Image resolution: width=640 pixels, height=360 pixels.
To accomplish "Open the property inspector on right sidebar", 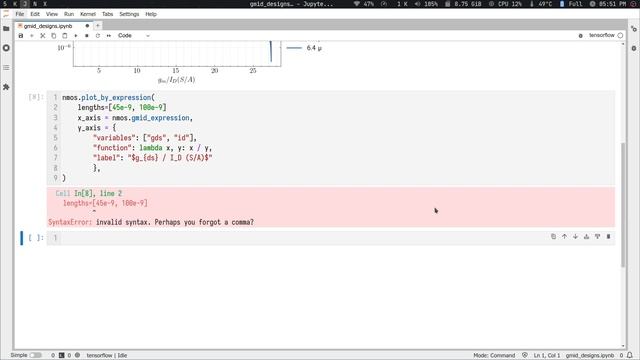I will [x=633, y=29].
